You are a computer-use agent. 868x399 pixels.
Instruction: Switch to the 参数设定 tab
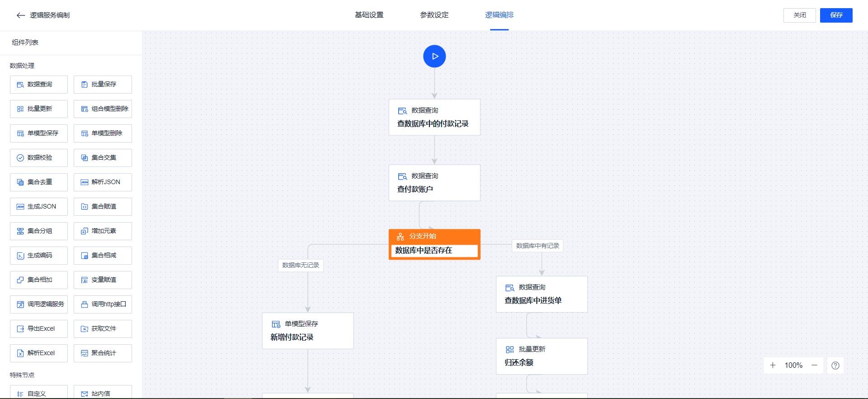pos(434,15)
